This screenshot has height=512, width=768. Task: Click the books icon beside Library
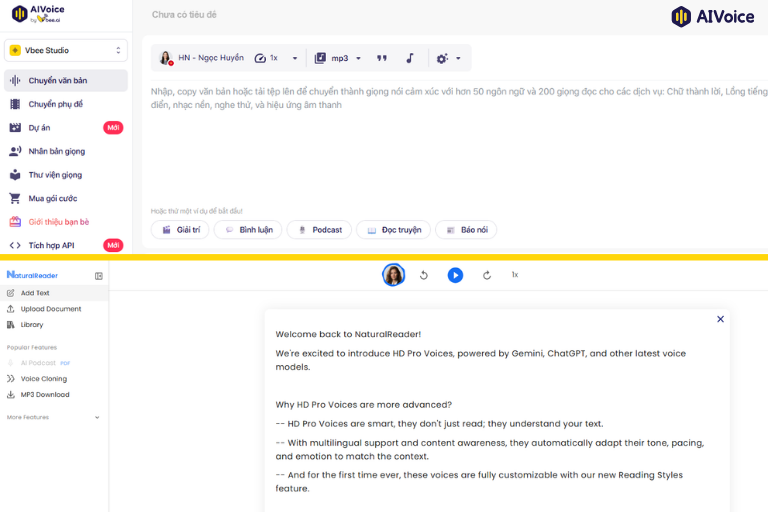(10, 324)
